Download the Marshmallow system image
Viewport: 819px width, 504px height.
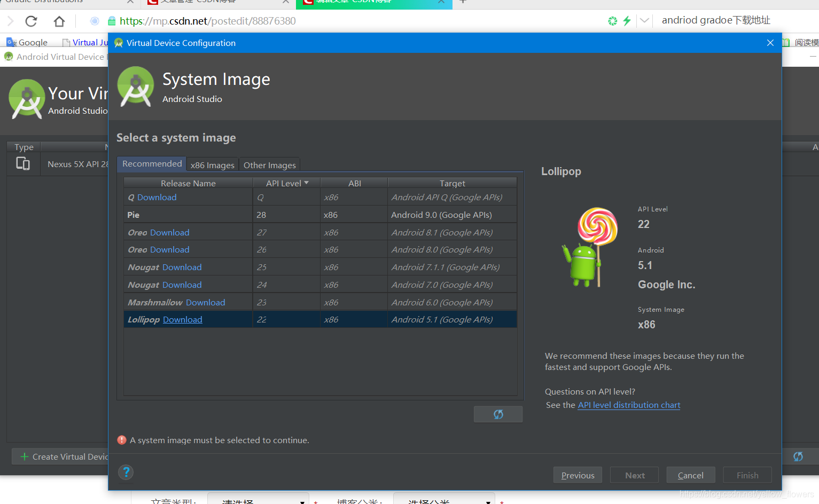click(206, 302)
